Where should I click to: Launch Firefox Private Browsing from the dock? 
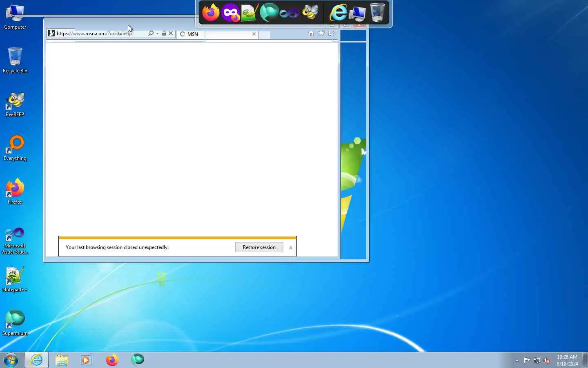[231, 13]
